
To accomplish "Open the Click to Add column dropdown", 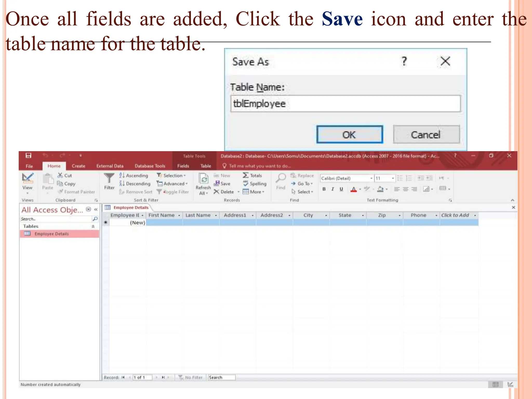I will click(x=475, y=215).
